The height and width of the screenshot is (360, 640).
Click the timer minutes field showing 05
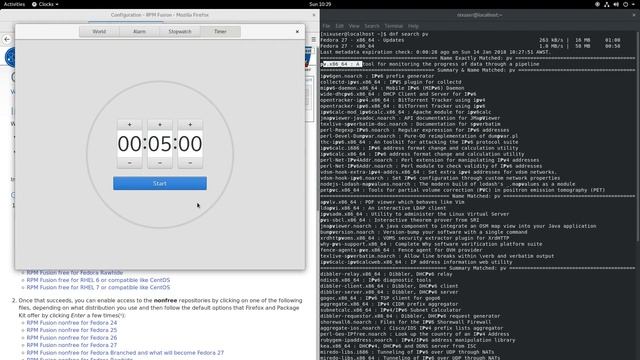160,144
